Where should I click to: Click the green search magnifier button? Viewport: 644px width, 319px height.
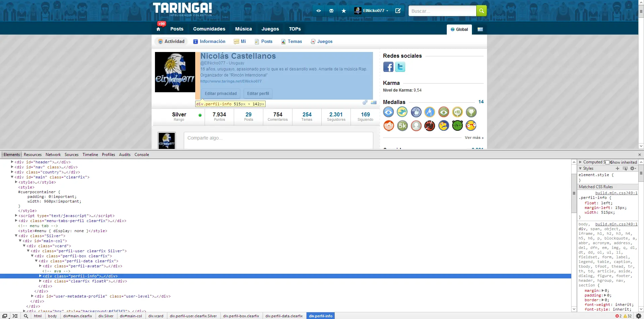481,11
